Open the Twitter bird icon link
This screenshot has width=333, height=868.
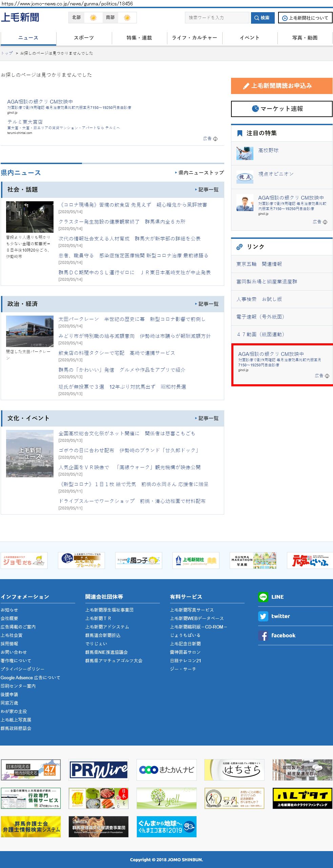pyautogui.click(x=263, y=616)
